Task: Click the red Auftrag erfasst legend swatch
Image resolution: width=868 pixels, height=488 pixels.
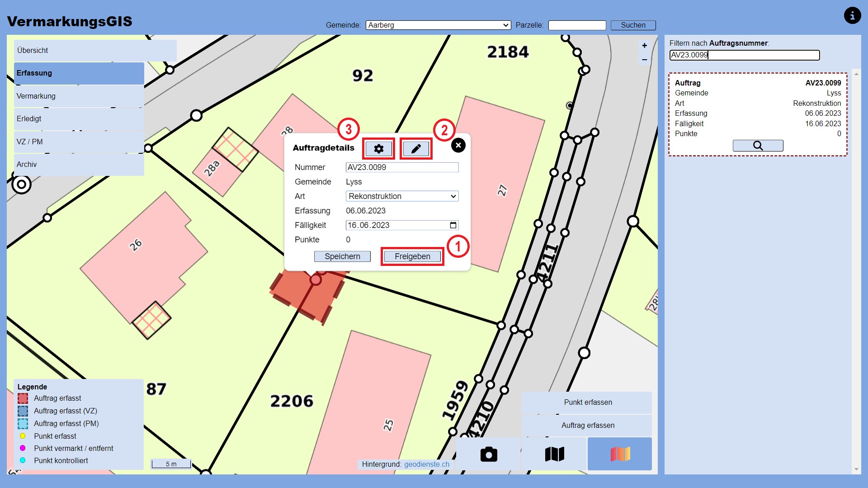Action: 23,398
